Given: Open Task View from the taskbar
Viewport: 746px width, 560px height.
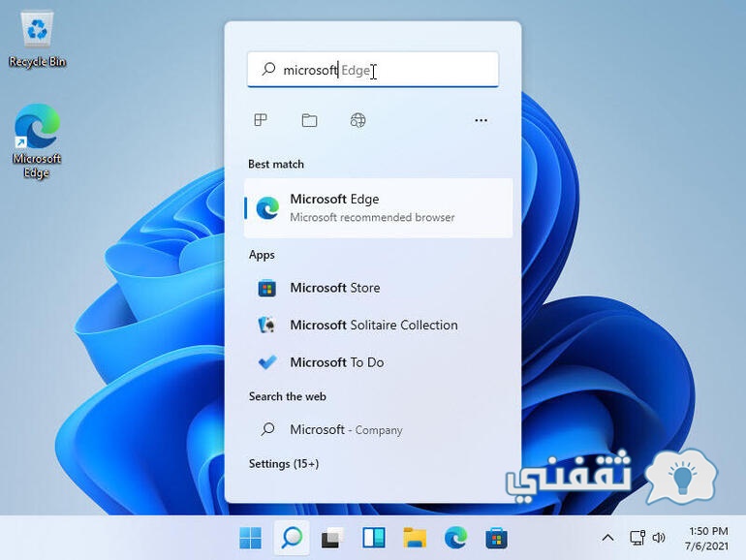Looking at the screenshot, I should (x=332, y=538).
